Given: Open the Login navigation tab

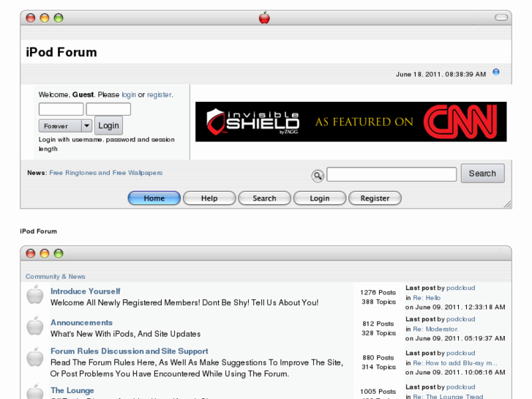Looking at the screenshot, I should (x=320, y=198).
